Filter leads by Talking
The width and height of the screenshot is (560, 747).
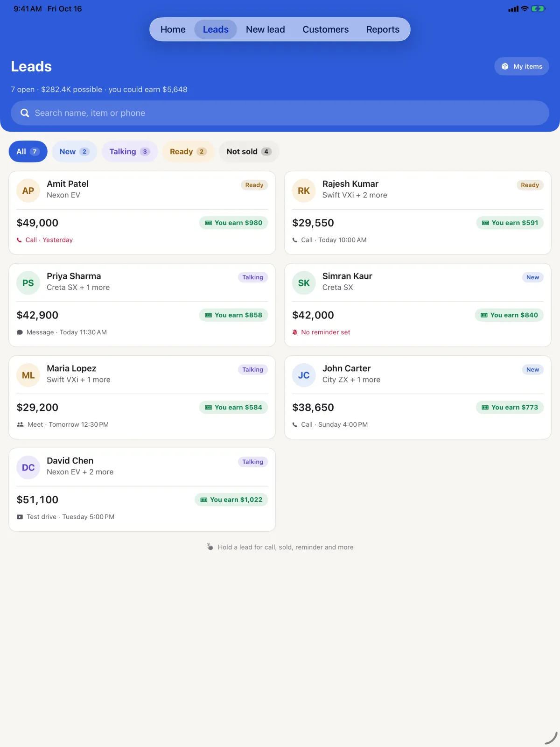(130, 151)
